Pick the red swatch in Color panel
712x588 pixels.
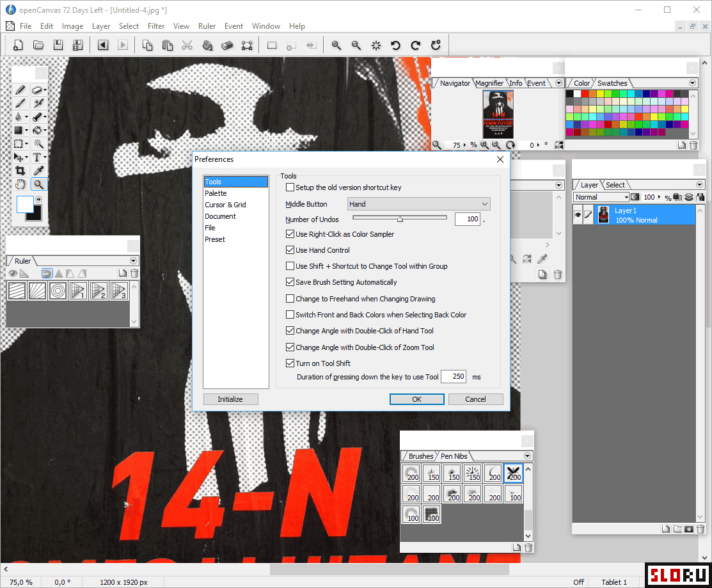585,94
